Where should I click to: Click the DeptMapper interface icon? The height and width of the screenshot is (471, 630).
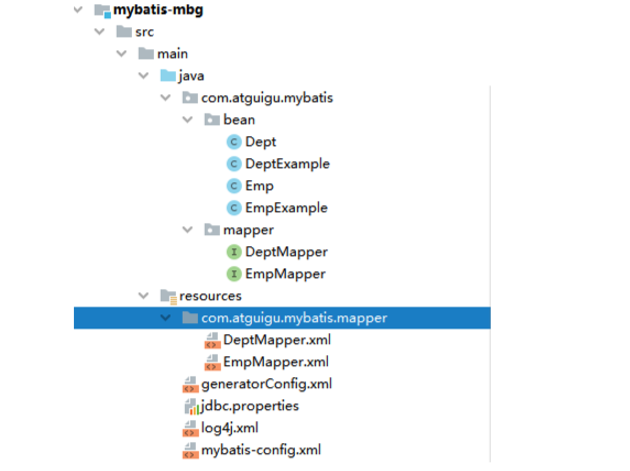click(234, 252)
